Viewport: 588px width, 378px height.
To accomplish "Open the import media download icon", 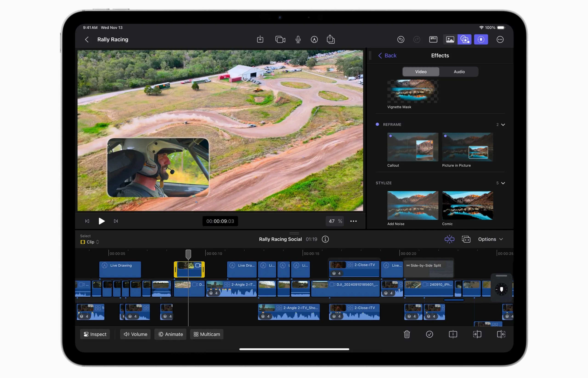I will pos(260,39).
